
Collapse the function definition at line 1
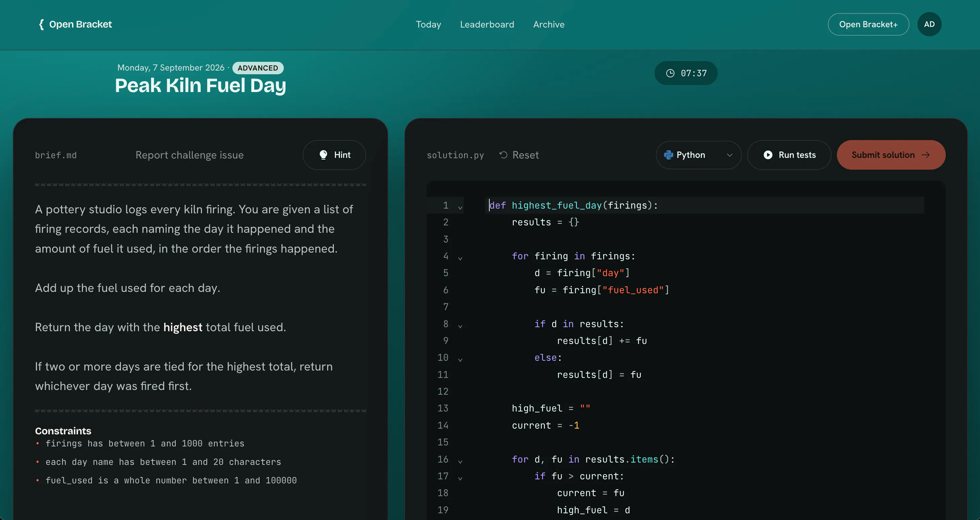(x=460, y=207)
